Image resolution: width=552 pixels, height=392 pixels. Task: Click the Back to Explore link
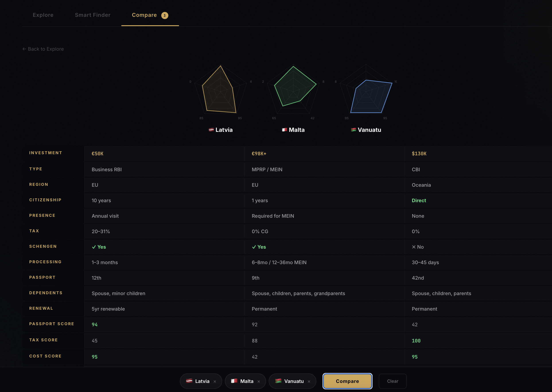(46, 49)
